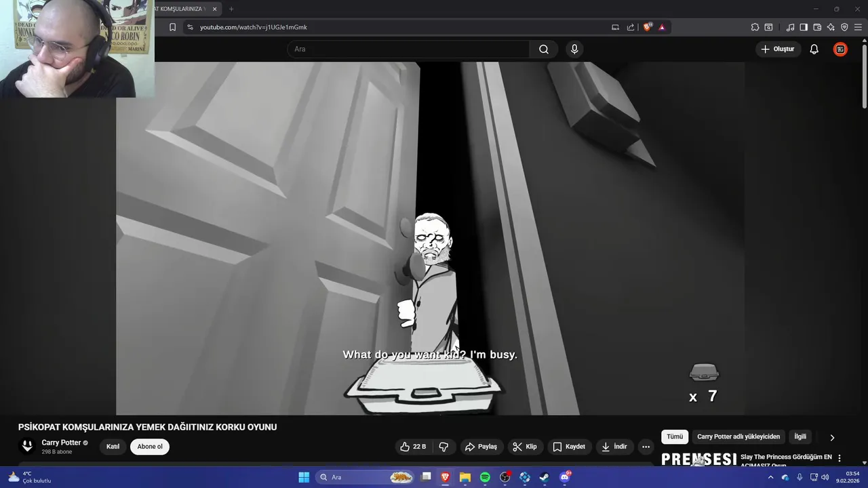868x488 pixels.
Task: Open the tab search toolbar icon
Action: tap(768, 27)
